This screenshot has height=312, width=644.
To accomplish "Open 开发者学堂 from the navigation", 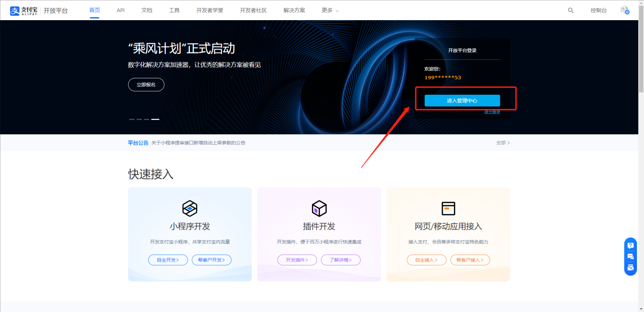I will (210, 10).
